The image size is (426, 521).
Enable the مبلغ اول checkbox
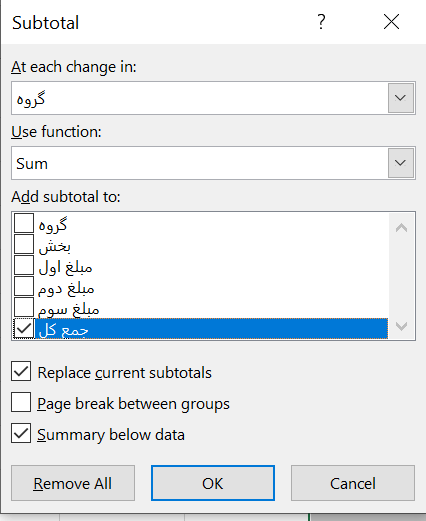pyautogui.click(x=24, y=265)
